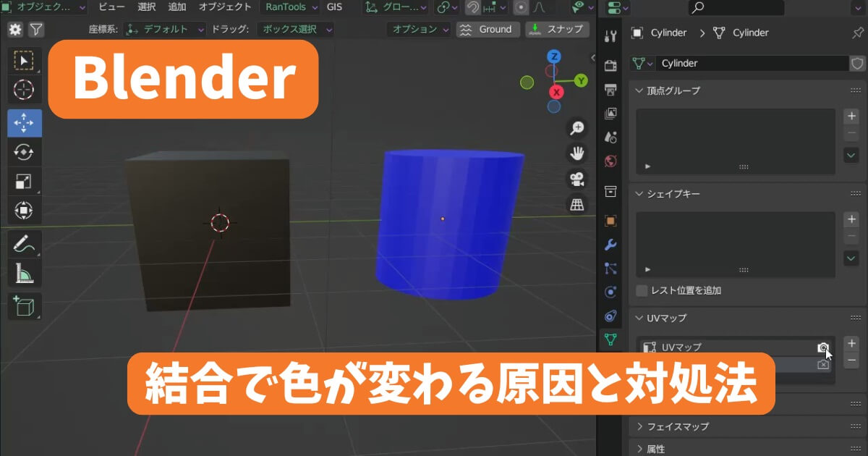Open the Output properties tab

click(610, 89)
